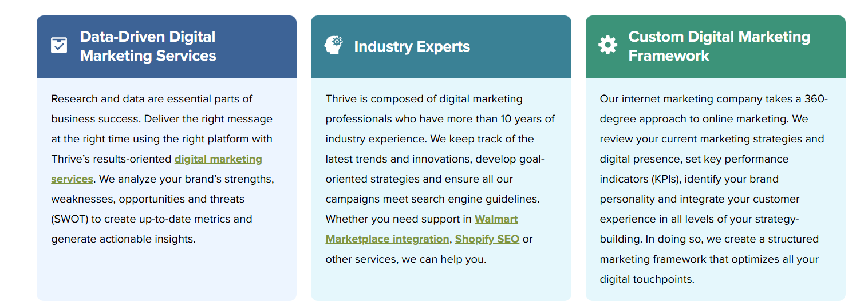Select the green Custom Framework header bar
The height and width of the screenshot is (305, 868).
715,47
